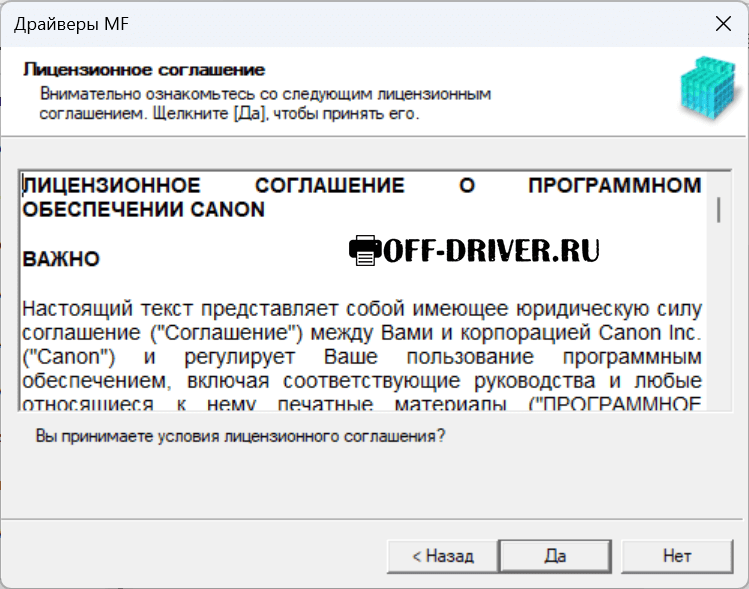Viewport: 749px width, 589px height.
Task: Click the line beginning Настоящий текст представляет
Action: pyautogui.click(x=362, y=309)
